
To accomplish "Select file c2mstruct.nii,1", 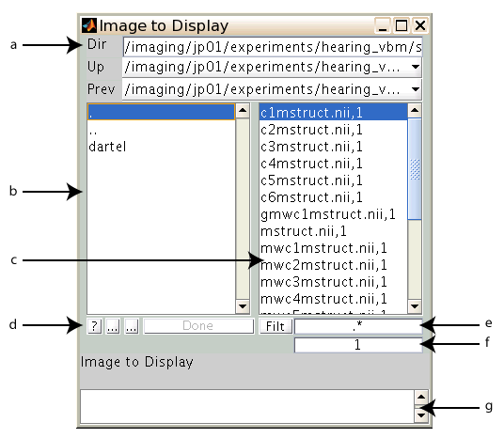I will click(x=333, y=130).
